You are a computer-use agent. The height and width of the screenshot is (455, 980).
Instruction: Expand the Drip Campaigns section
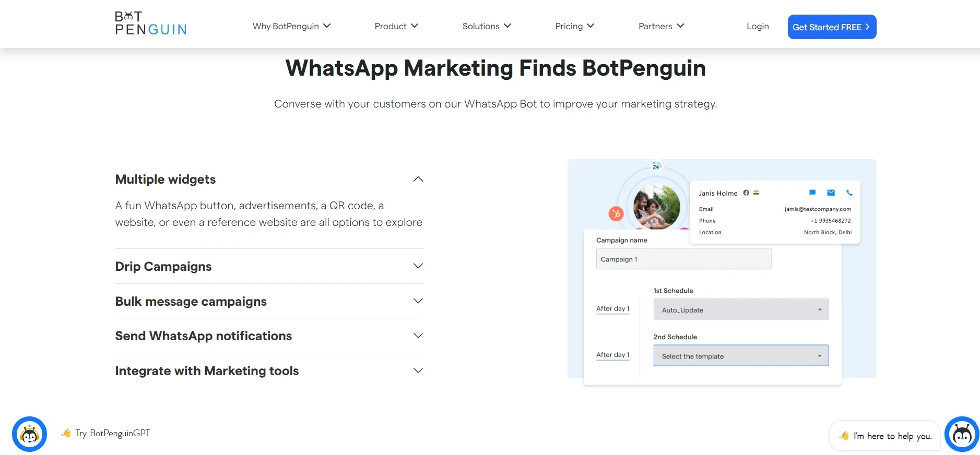click(269, 266)
